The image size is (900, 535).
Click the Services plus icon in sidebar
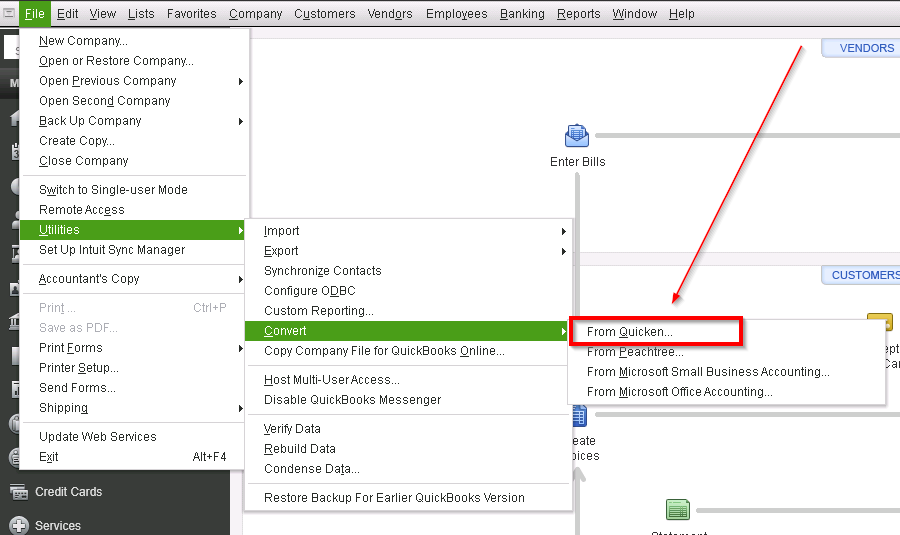tap(18, 525)
